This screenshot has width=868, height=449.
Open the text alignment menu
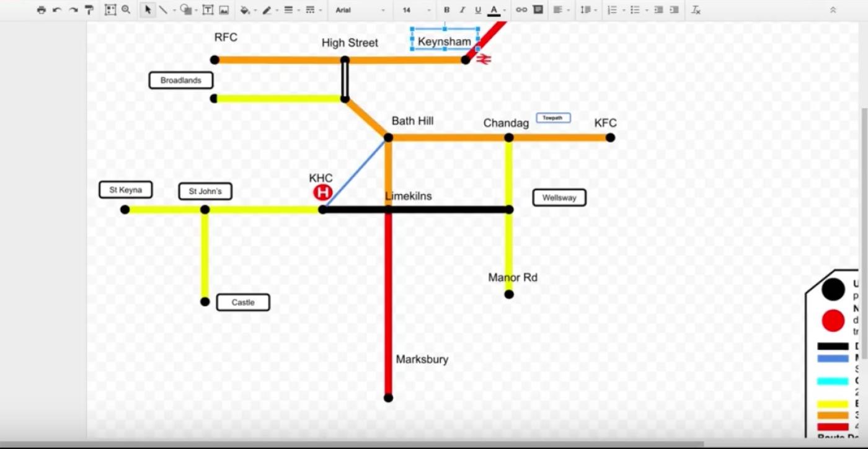tap(560, 10)
